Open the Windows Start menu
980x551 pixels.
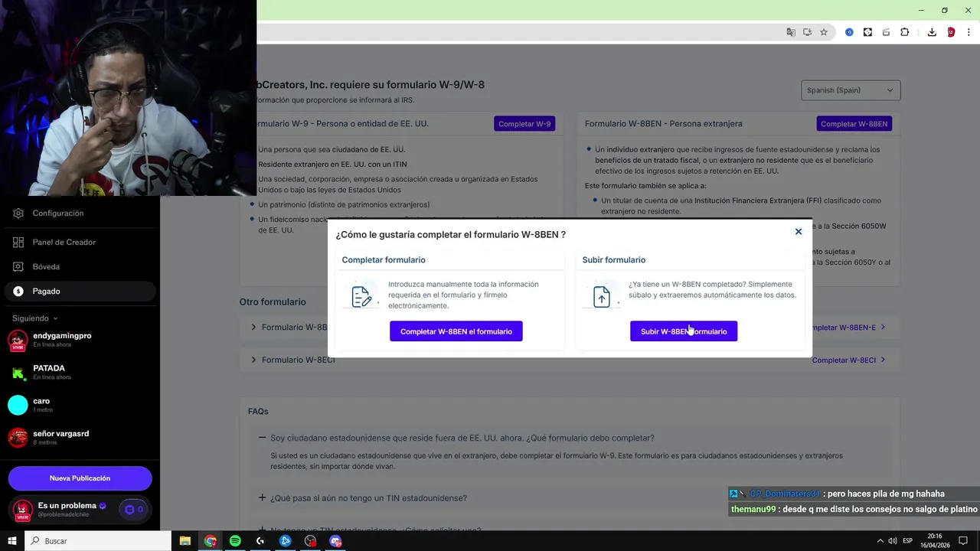(x=12, y=541)
